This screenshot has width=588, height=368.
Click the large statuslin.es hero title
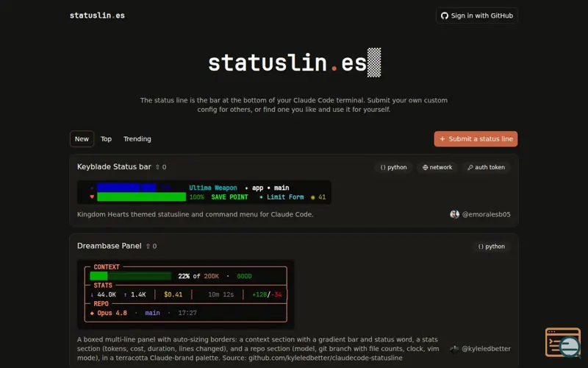295,63
